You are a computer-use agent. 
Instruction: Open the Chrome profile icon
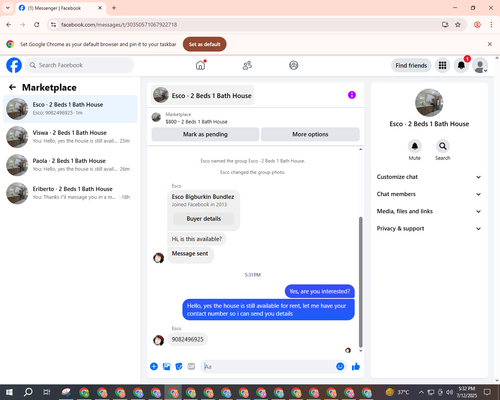(x=477, y=25)
